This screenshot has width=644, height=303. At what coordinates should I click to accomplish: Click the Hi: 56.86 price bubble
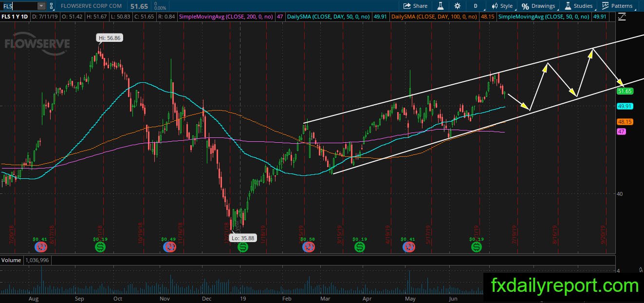click(109, 38)
